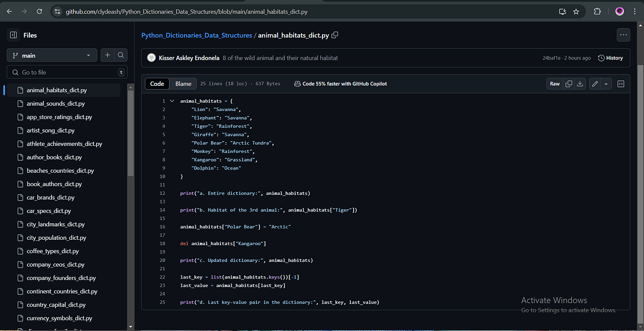Edit the file with the pencil icon
This screenshot has height=331, width=644.
pyautogui.click(x=594, y=84)
